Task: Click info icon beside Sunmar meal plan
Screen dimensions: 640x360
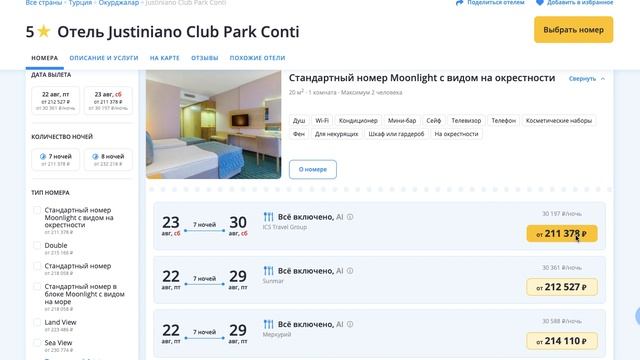Action: (350, 271)
